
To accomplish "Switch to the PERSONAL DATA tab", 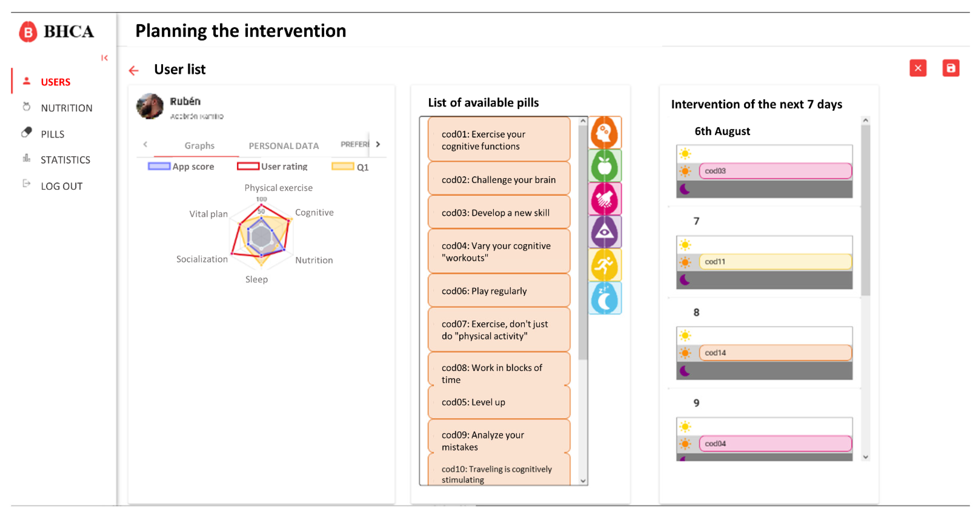I will click(283, 145).
